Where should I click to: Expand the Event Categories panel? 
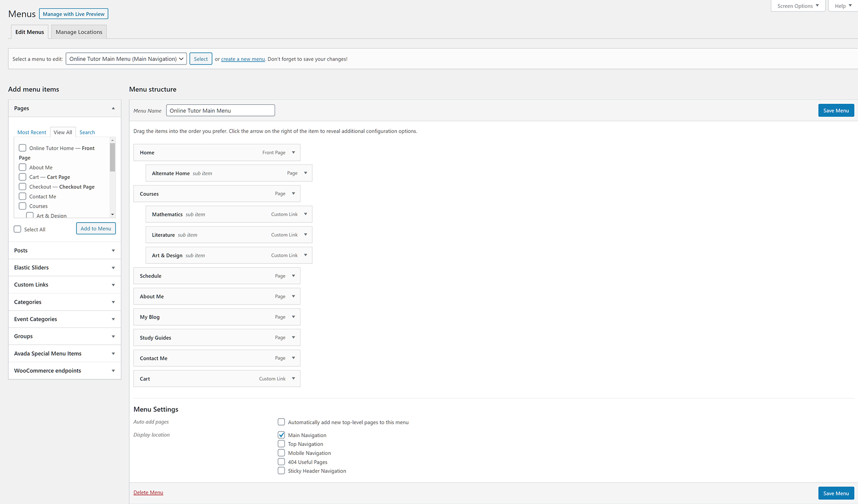point(64,319)
